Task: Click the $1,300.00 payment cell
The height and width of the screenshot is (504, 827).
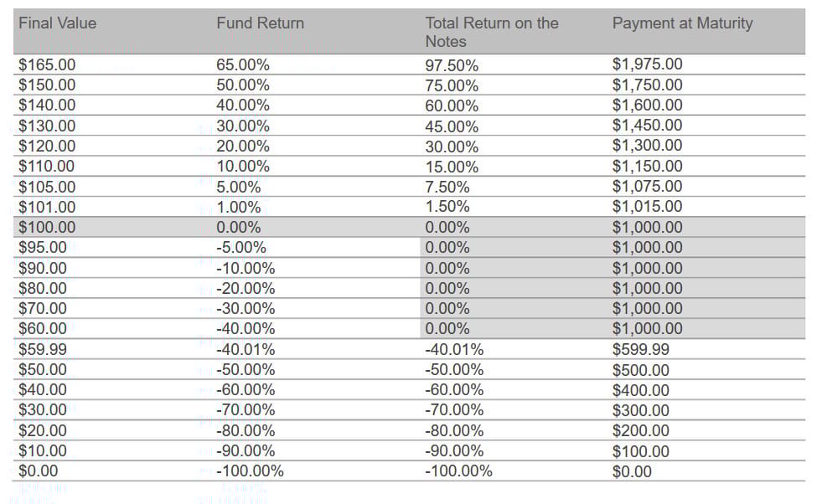Action: (647, 146)
